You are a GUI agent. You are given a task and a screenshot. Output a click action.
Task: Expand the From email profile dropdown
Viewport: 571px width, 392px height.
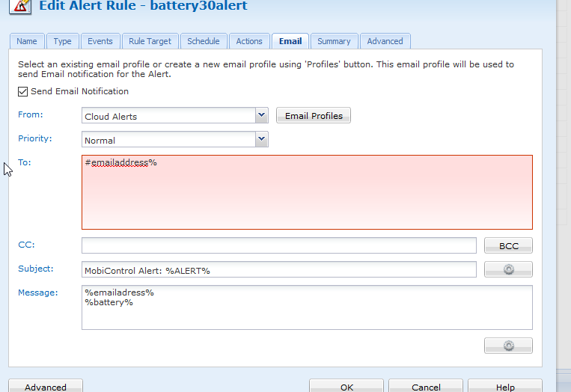pyautogui.click(x=261, y=116)
